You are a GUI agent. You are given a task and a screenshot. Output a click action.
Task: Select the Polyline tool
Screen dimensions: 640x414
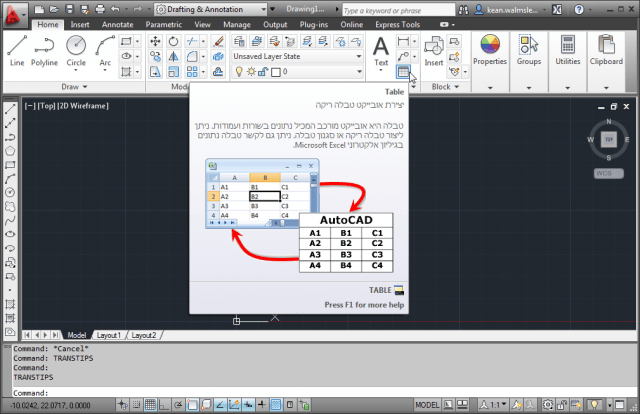coord(44,51)
